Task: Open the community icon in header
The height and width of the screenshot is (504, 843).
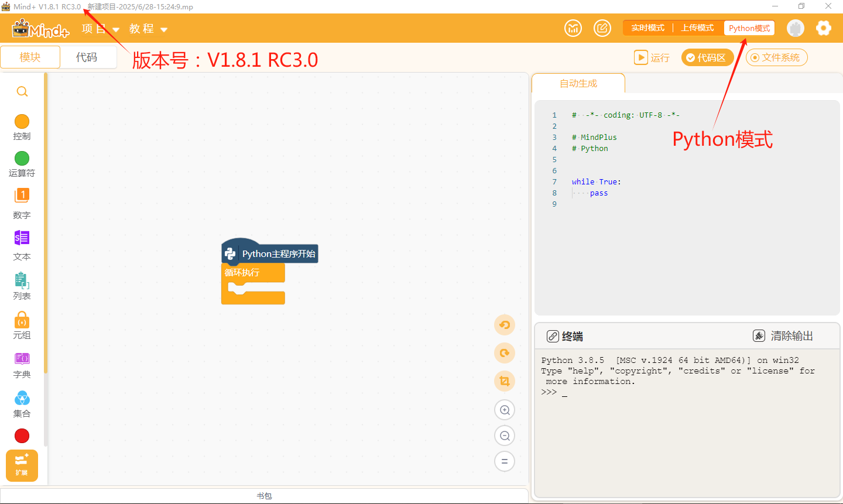Action: click(573, 28)
